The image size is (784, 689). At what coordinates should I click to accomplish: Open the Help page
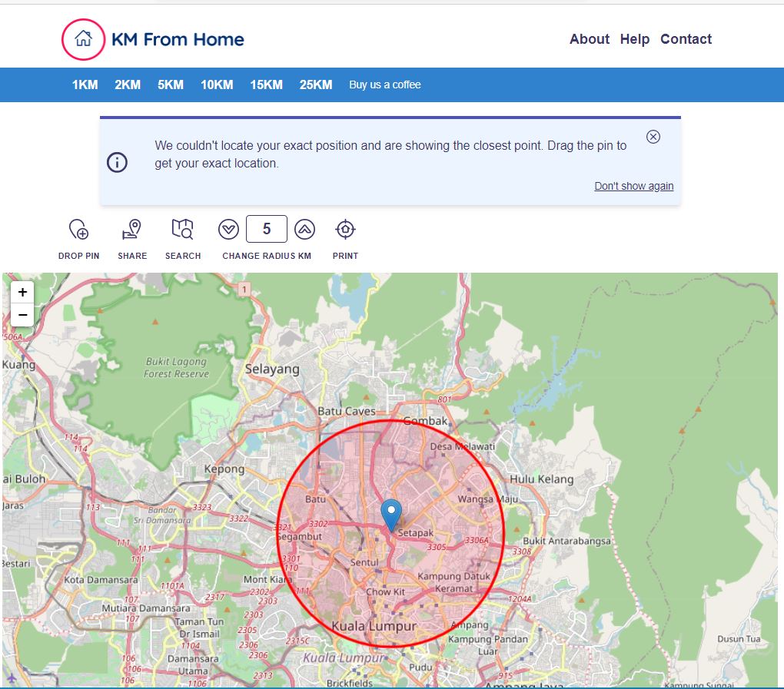[634, 39]
